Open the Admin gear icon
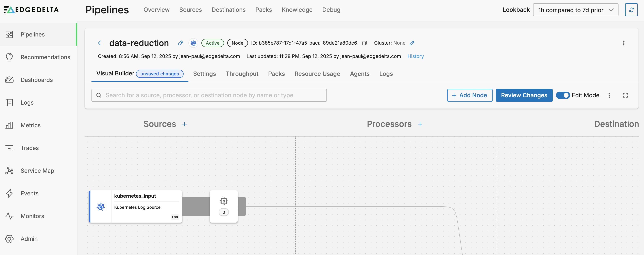The width and height of the screenshot is (644, 255). coord(9,239)
